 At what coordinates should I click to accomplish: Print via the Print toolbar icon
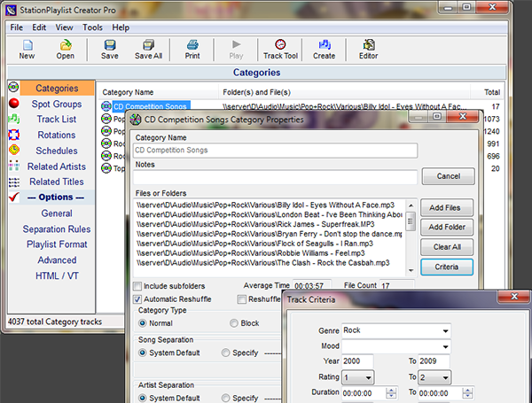[x=192, y=50]
